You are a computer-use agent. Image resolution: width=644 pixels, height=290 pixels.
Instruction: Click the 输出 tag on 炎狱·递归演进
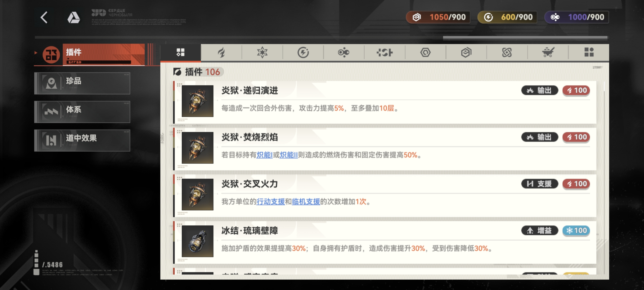[x=540, y=90]
